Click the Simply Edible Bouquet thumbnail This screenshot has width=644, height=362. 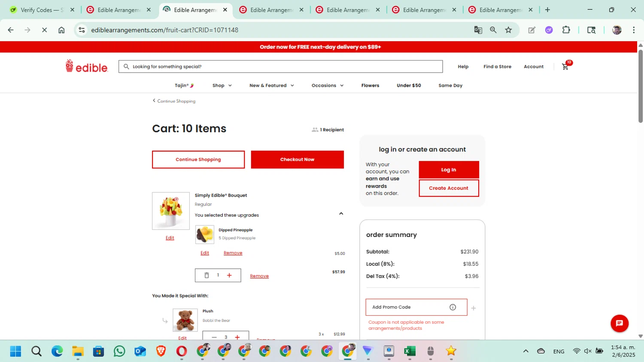(171, 211)
